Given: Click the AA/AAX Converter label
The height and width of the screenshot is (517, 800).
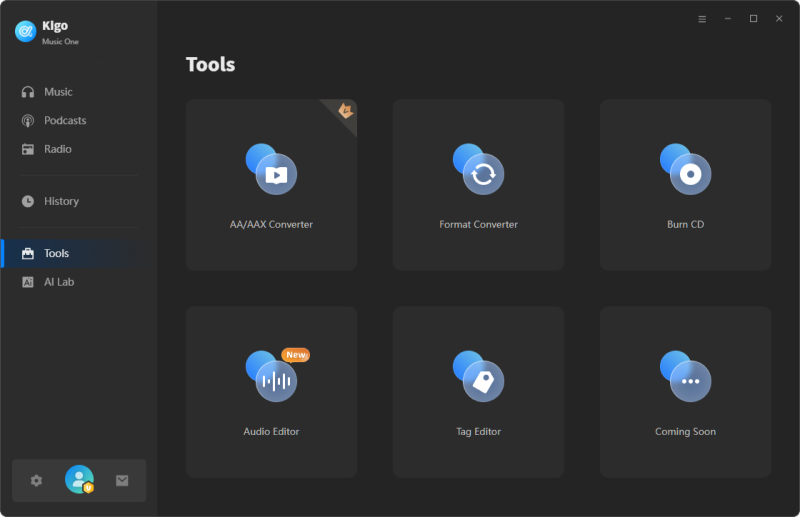Looking at the screenshot, I should [271, 225].
